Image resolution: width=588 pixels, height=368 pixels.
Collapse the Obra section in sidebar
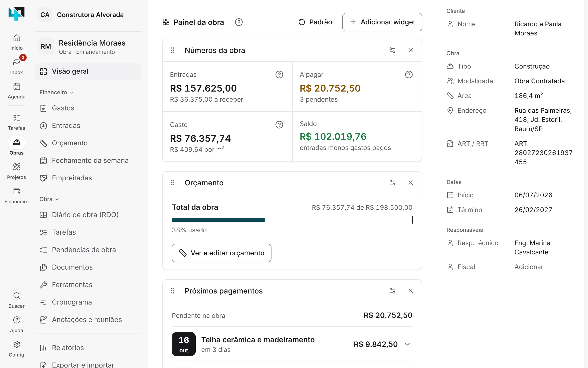tap(49, 199)
